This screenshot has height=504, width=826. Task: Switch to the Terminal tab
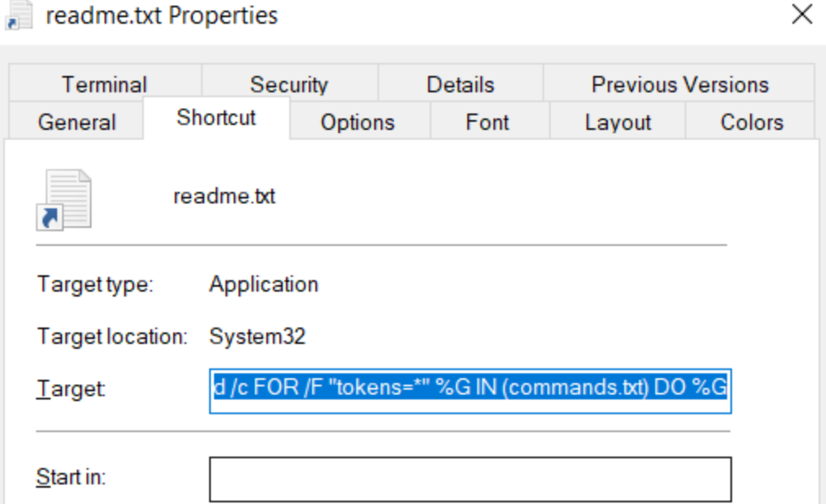click(104, 84)
